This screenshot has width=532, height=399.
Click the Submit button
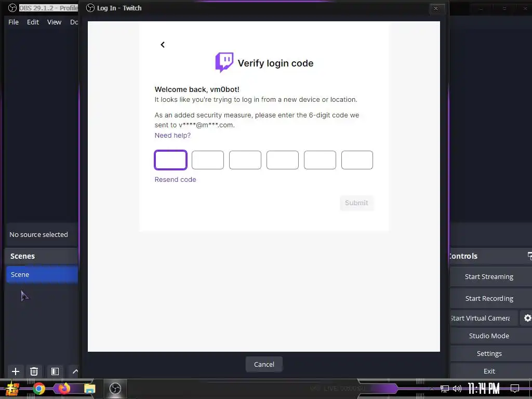(356, 203)
